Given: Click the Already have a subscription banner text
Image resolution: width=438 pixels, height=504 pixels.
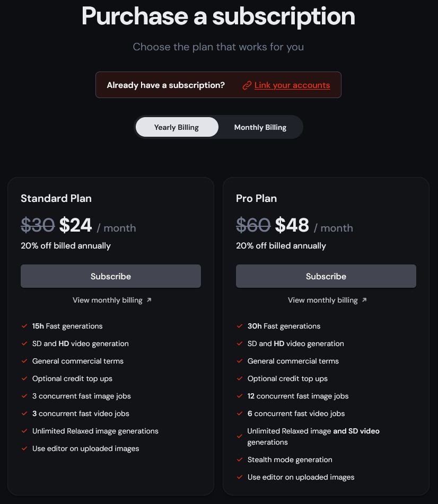Looking at the screenshot, I should tap(166, 85).
